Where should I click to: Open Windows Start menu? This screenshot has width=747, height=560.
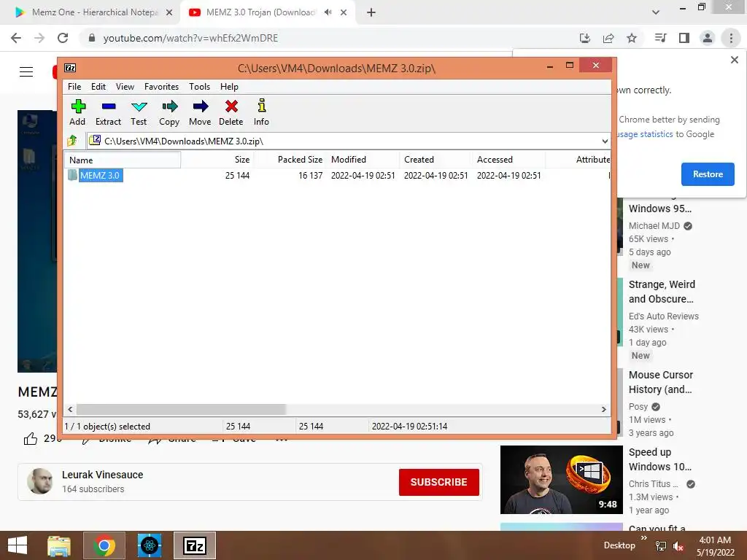(18, 545)
